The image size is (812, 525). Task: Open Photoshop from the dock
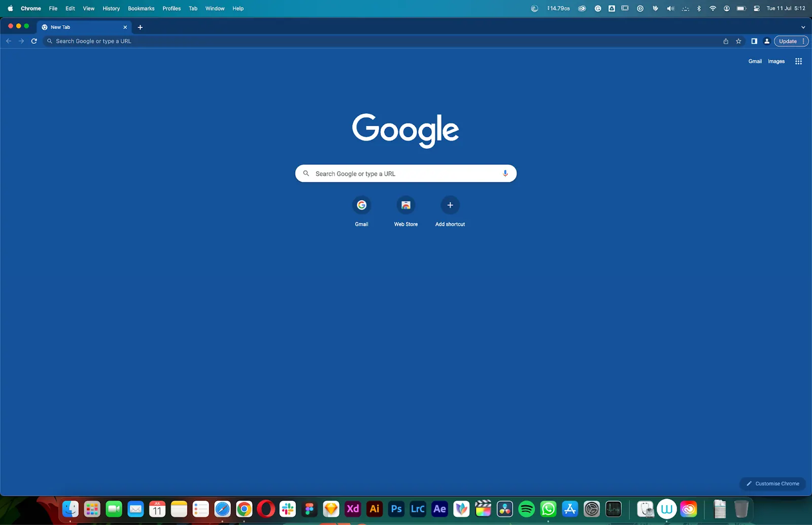pyautogui.click(x=396, y=509)
